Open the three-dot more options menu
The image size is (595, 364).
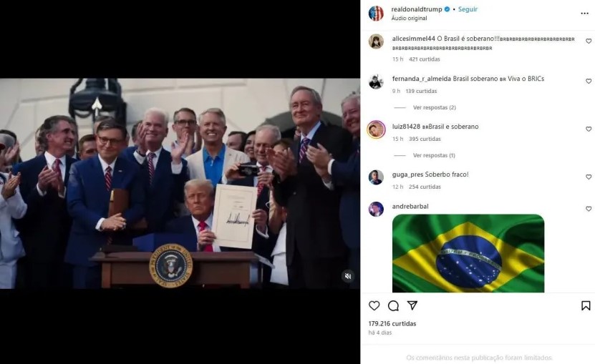[584, 14]
